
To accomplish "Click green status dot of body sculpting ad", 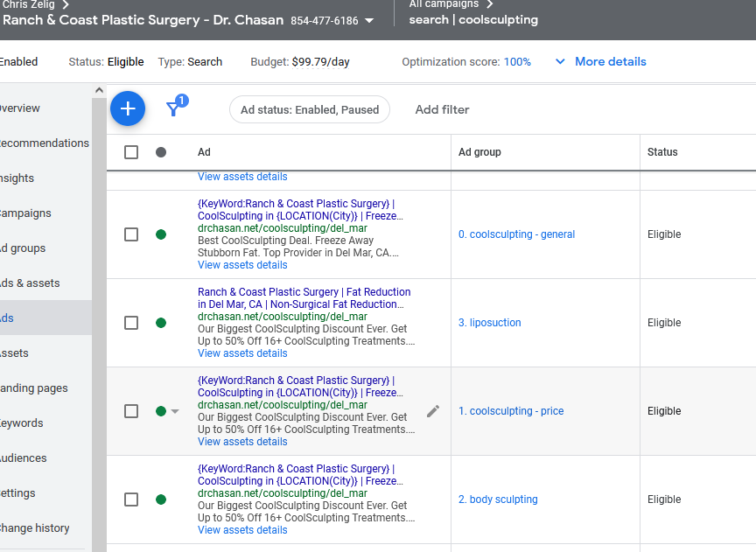I will (x=161, y=500).
